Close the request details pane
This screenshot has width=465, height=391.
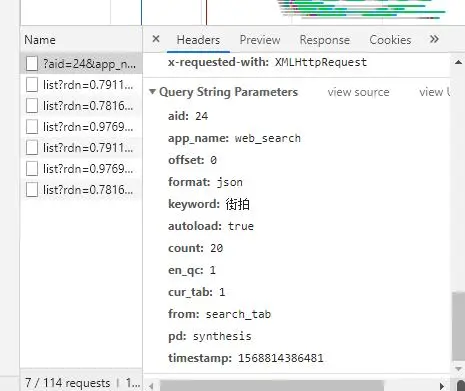coord(156,39)
